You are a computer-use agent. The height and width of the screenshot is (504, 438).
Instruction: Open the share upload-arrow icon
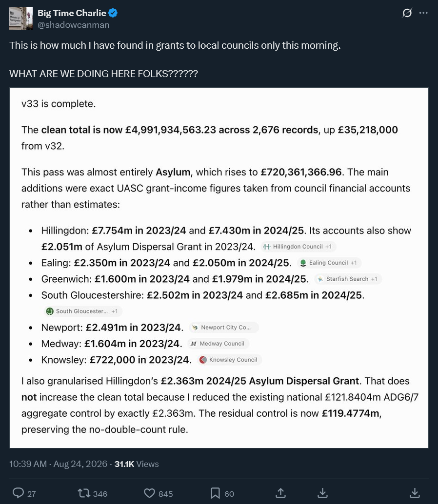[x=281, y=493]
